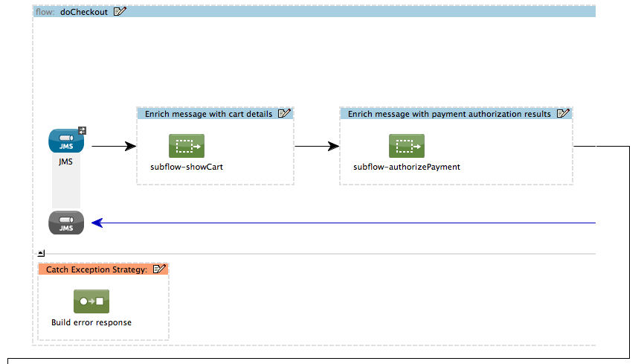
Task: Click the 'subflow-showCart' text label
Action: coord(186,167)
